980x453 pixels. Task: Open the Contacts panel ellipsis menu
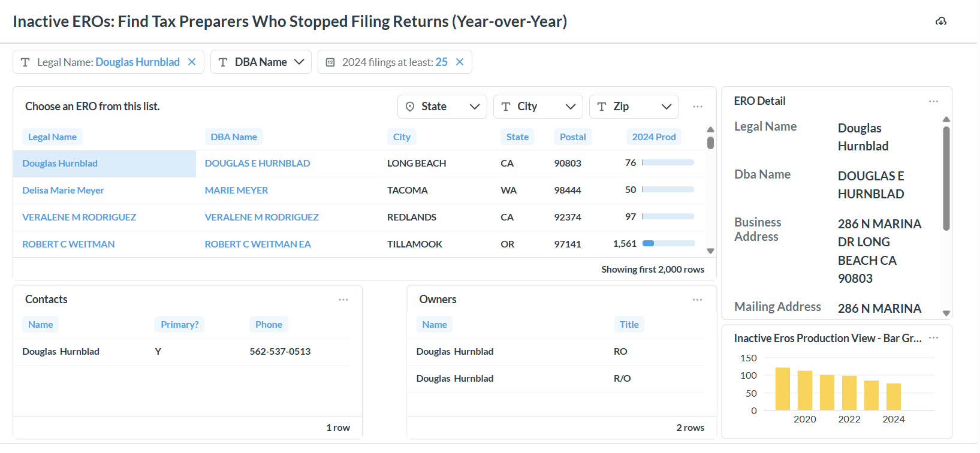click(343, 300)
